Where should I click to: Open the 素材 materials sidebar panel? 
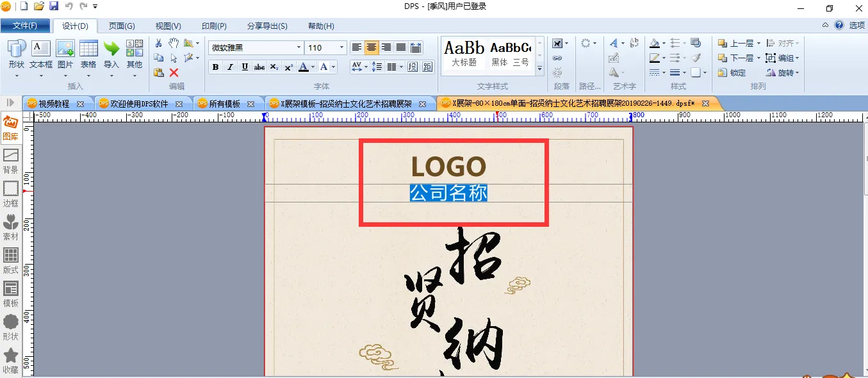pos(10,227)
